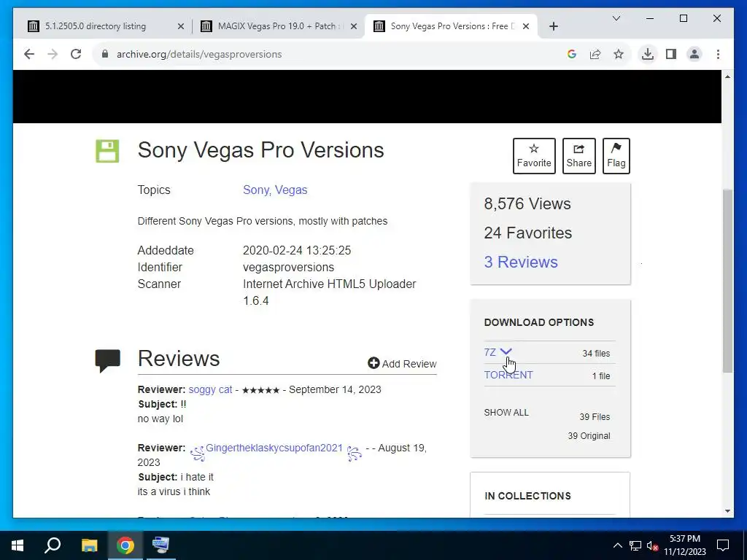The height and width of the screenshot is (560, 747).
Task: Expand the 7Z download chevron
Action: click(506, 351)
